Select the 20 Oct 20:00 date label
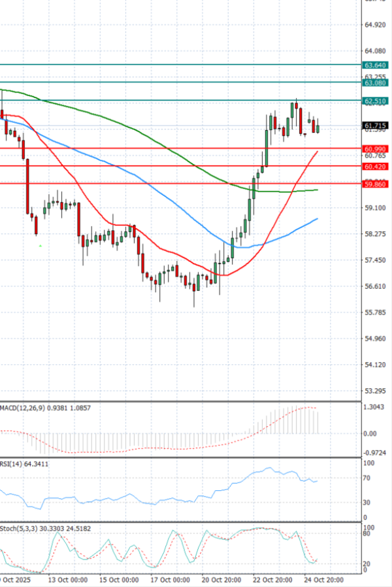Screen dimensions: 392x587 point(222,580)
